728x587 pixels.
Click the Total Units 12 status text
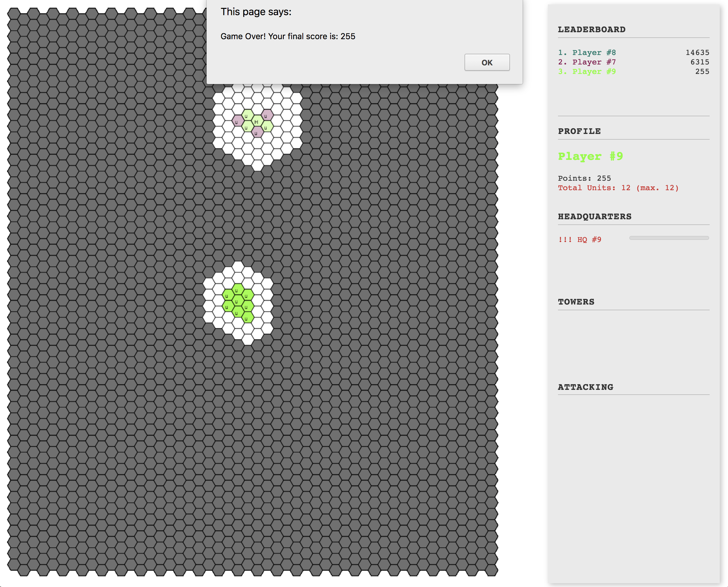point(618,188)
